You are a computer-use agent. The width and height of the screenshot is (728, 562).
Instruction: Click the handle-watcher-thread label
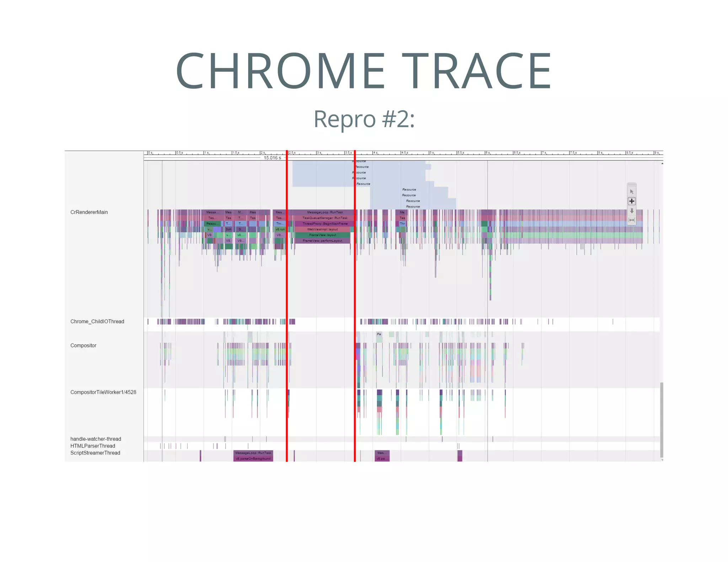(x=96, y=439)
